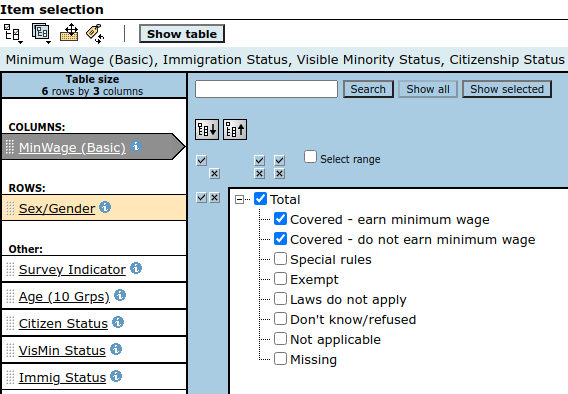Open info icon beside MinWage (Basic)
Image resolution: width=568 pixels, height=394 pixels.
point(136,146)
